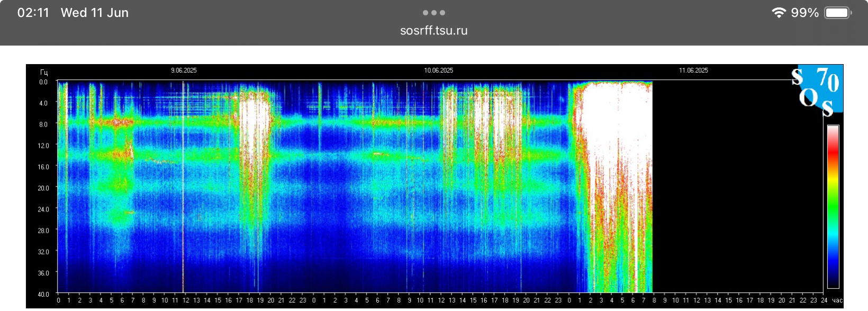Tap the date Wed 11 Jun
This screenshot has width=868, height=311.
[95, 13]
